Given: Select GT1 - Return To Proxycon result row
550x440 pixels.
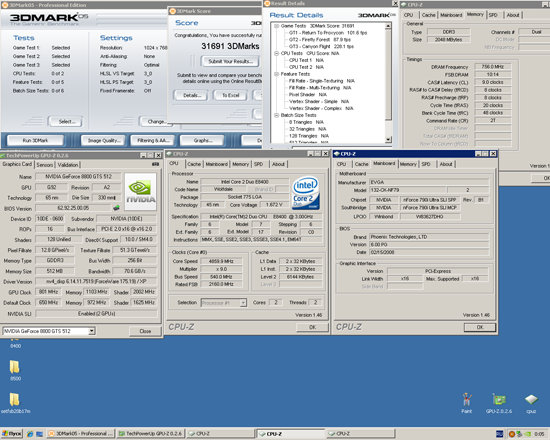Looking at the screenshot, I should click(x=328, y=33).
